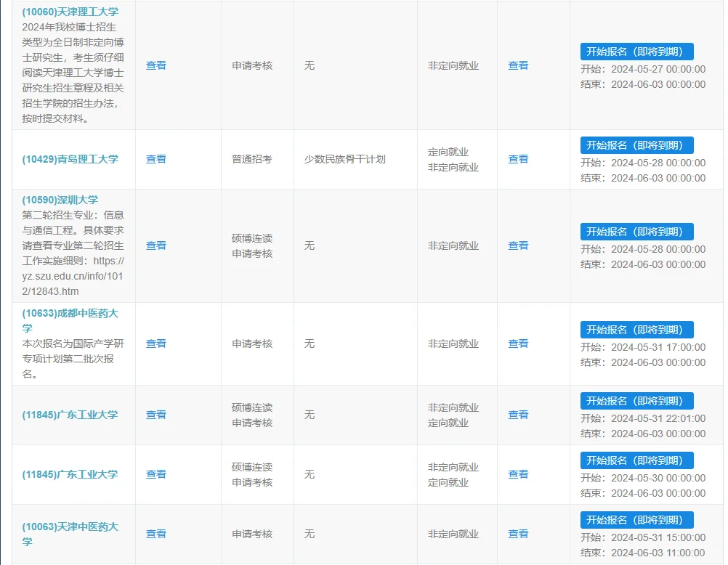Select 无 cell in 天津理工大学 row
Viewport: 728px width, 565px height.
coord(310,65)
